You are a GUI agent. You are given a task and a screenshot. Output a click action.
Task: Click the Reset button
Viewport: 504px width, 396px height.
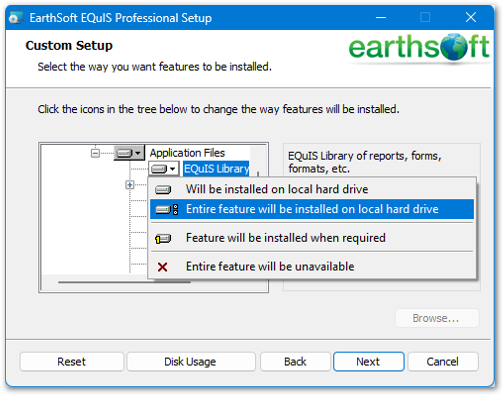(x=72, y=362)
